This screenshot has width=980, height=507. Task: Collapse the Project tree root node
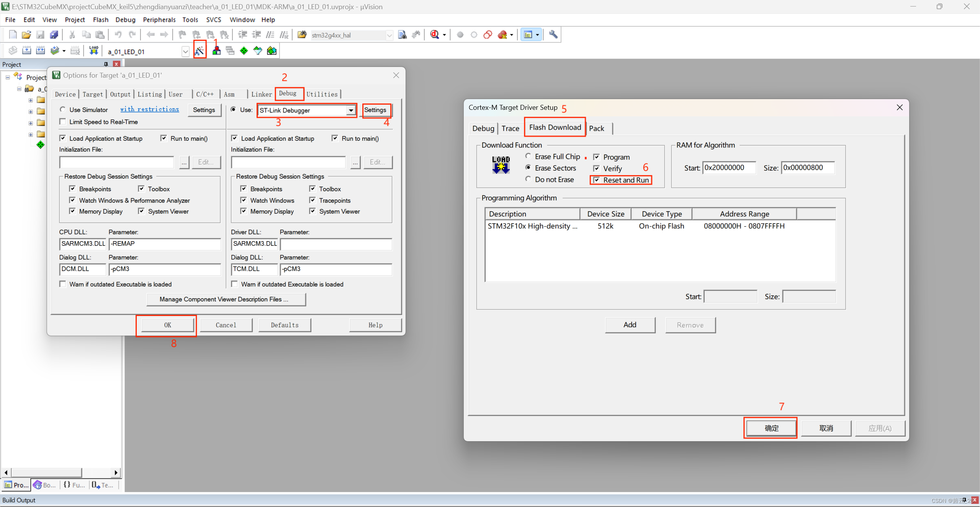(x=8, y=77)
